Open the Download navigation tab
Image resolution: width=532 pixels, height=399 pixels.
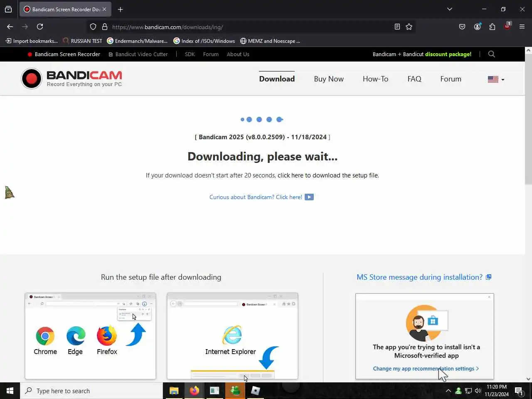tap(277, 79)
